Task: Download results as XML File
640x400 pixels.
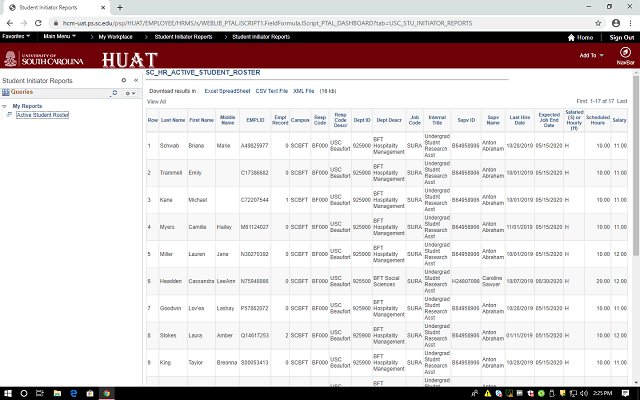Action: (x=303, y=91)
